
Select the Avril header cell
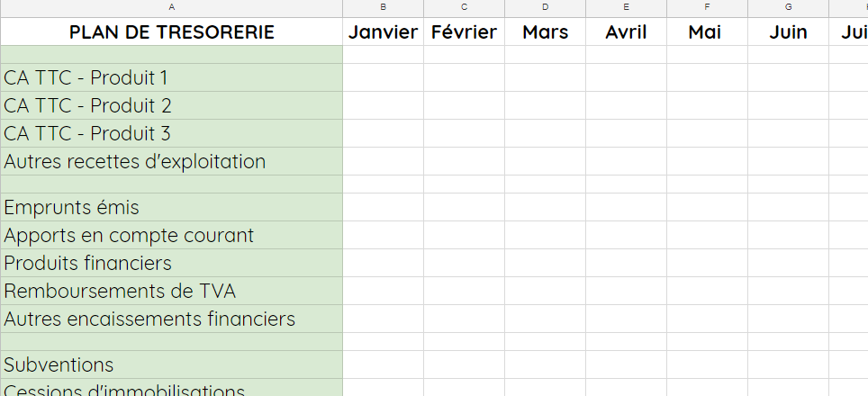tap(626, 31)
